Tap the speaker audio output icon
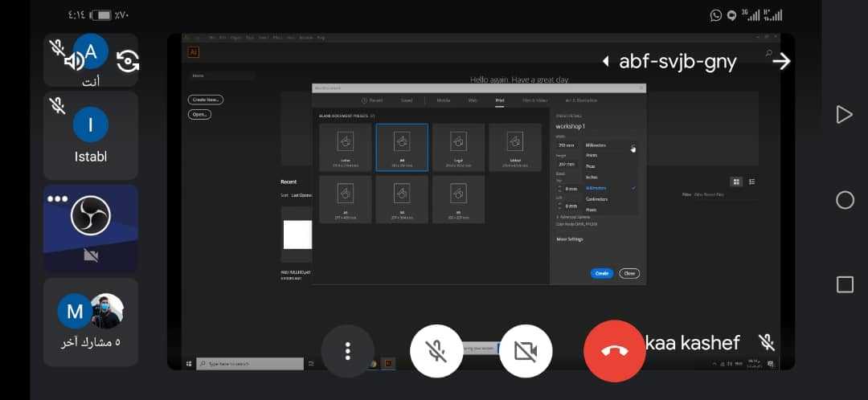This screenshot has width=868, height=400. 74,61
